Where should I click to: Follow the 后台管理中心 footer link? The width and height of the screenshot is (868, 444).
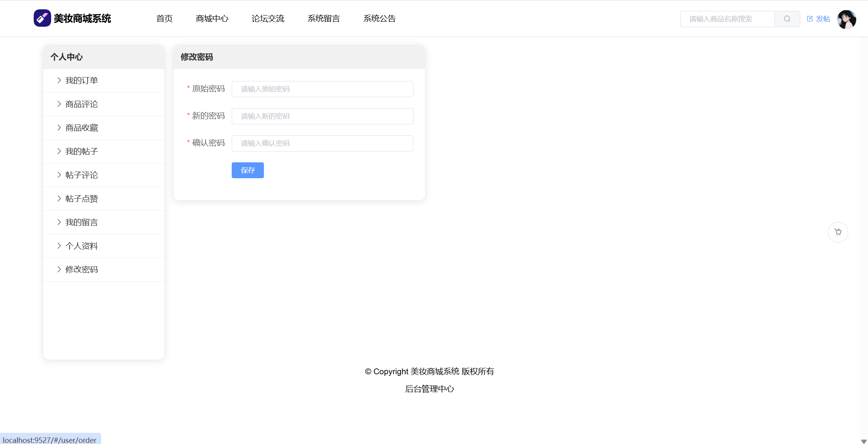click(429, 389)
